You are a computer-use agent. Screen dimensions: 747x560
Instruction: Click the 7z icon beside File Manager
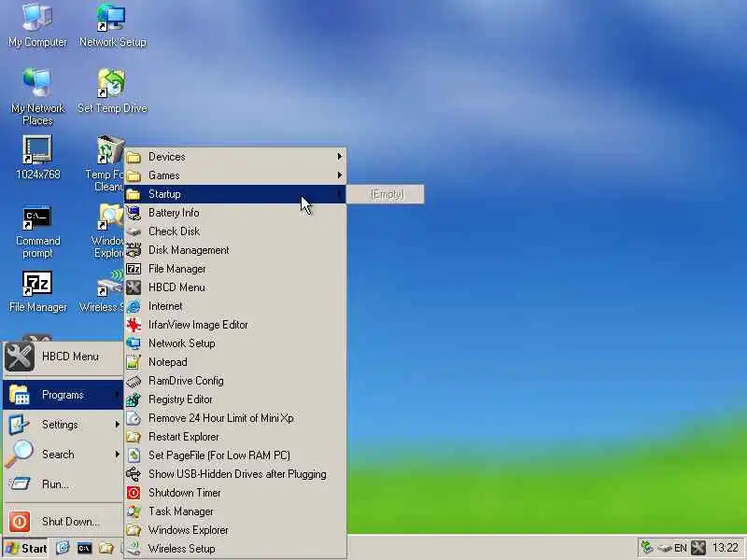click(x=134, y=269)
